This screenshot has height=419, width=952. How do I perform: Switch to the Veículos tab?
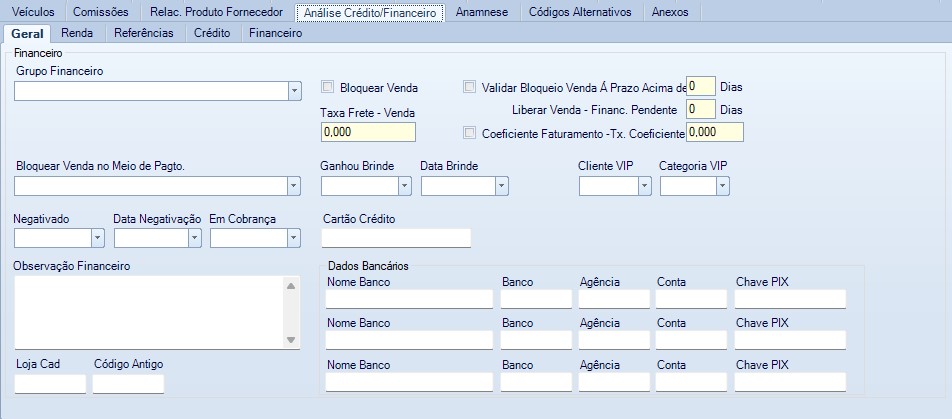tap(32, 13)
